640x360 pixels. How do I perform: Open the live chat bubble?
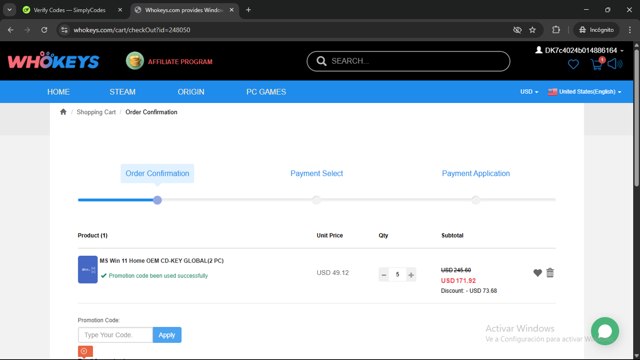tap(605, 331)
